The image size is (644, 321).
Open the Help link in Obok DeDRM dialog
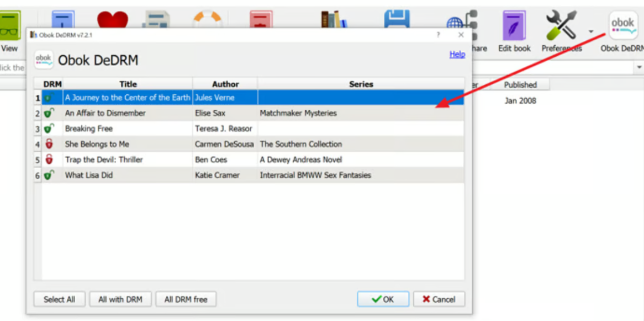click(457, 54)
